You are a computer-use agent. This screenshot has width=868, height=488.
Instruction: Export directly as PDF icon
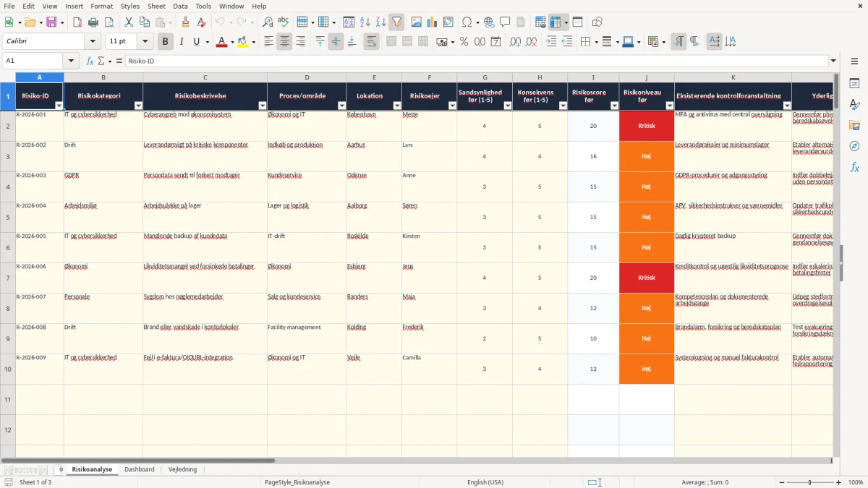[77, 22]
